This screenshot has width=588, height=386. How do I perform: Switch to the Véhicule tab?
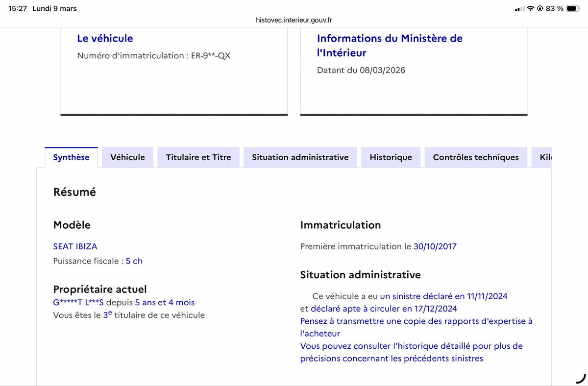pos(127,157)
